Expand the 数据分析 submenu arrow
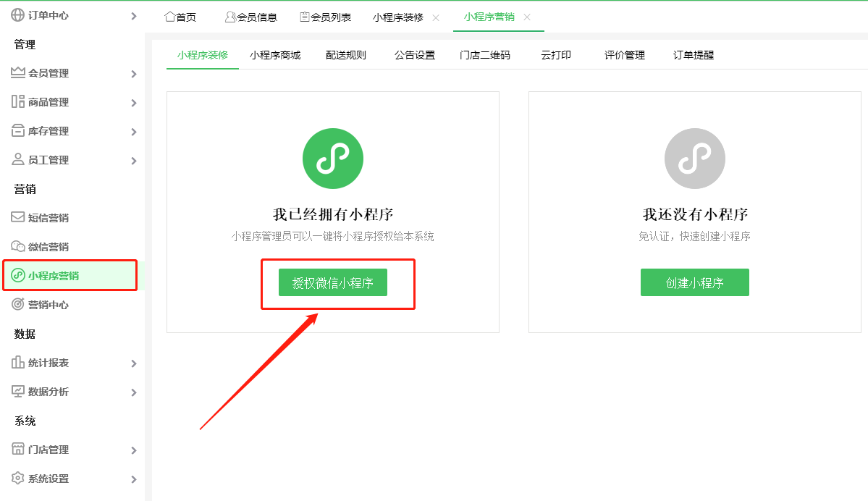Viewport: 868px width, 501px height. point(134,392)
